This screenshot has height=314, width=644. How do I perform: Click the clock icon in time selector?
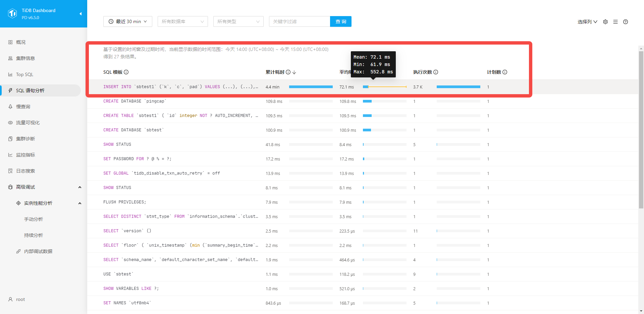pyautogui.click(x=111, y=21)
